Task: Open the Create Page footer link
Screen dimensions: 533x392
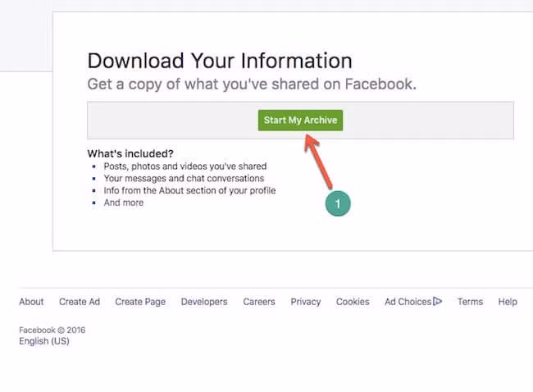Action: point(140,302)
